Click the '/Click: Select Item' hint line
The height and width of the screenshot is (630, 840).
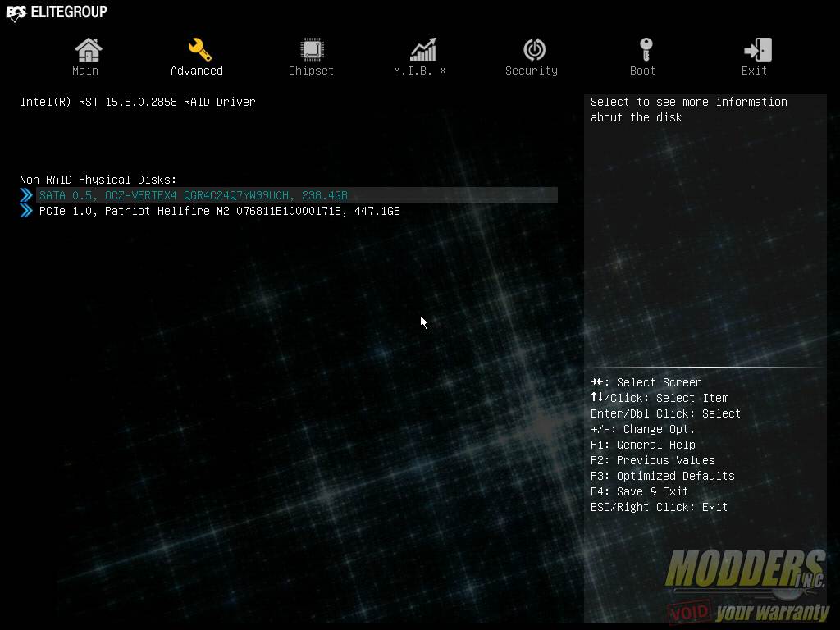click(x=660, y=398)
